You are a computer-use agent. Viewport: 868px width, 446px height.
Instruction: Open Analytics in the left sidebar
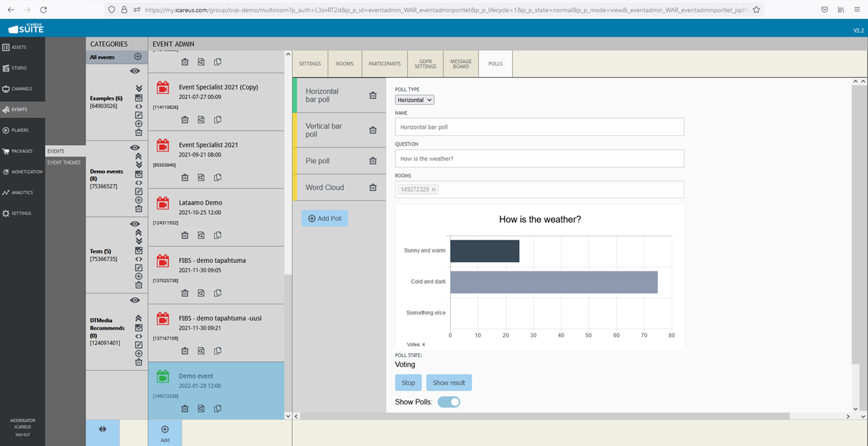click(x=22, y=192)
